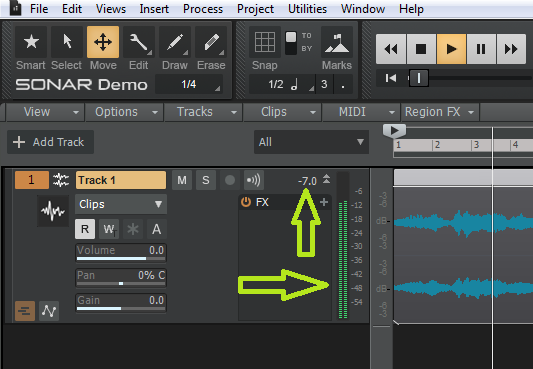The width and height of the screenshot is (533, 369).
Task: Open the File menu
Action: point(39,9)
